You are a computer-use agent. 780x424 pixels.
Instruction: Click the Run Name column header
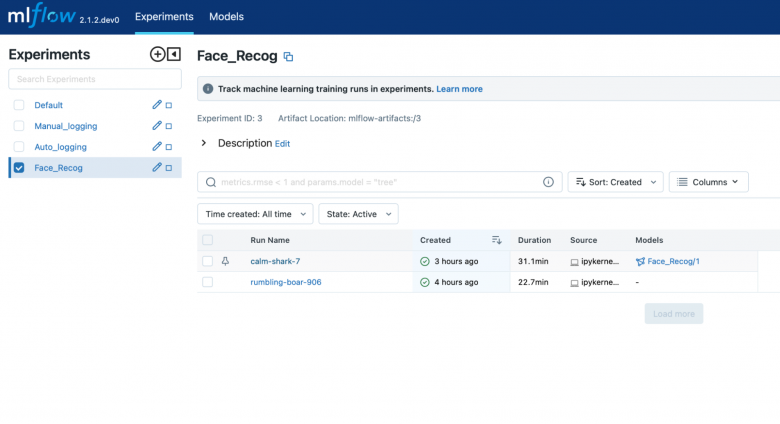(270, 240)
